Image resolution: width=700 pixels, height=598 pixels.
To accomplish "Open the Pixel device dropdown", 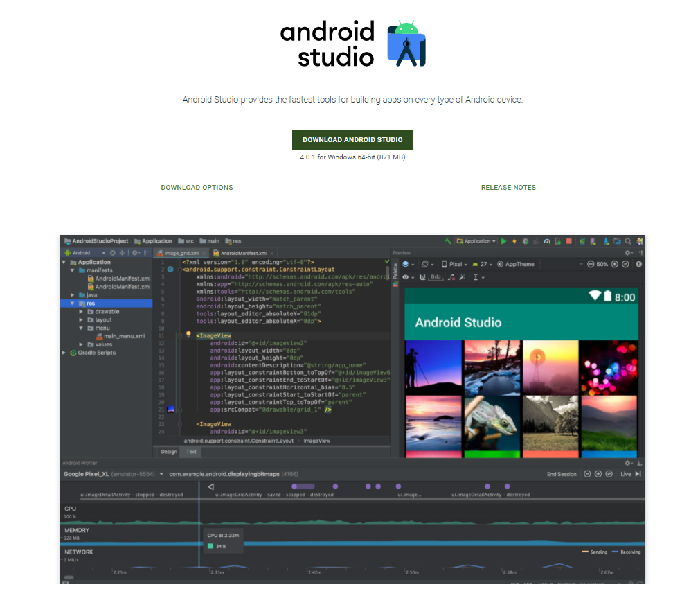I will point(454,264).
